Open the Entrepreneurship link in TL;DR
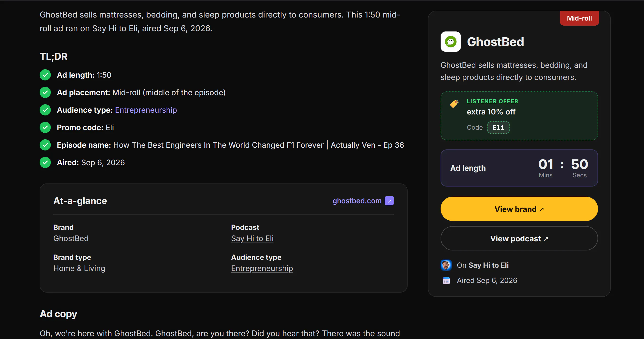Screen dimensions: 644x339 (x=146, y=110)
